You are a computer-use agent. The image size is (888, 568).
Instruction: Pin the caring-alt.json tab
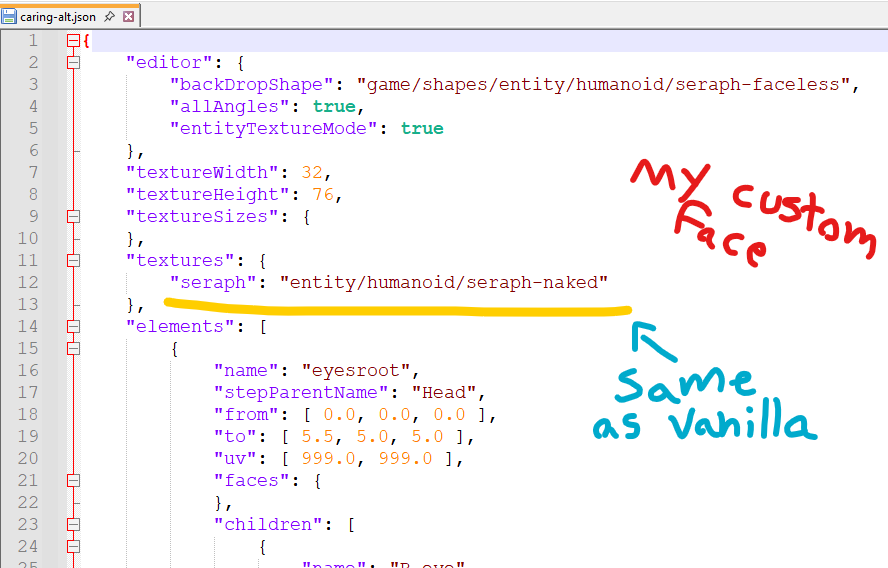[109, 17]
